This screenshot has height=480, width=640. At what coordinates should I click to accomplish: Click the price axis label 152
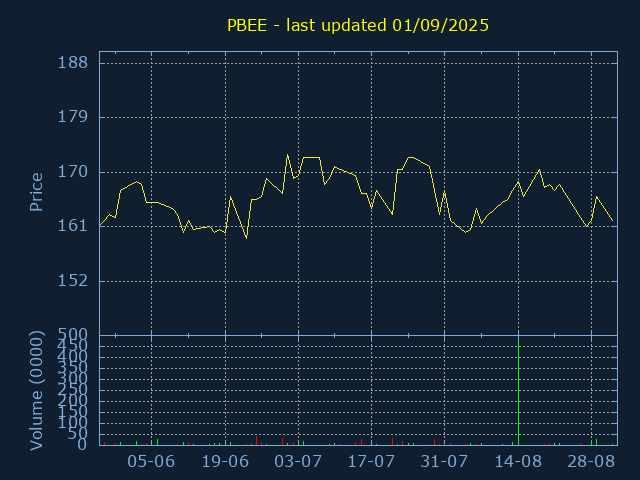(73, 281)
